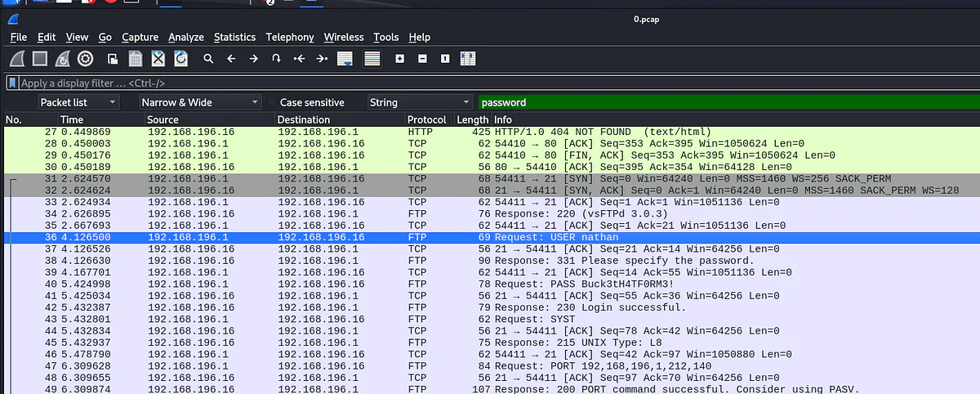The image size is (980, 394).
Task: Go forward in packet history
Action: click(254, 59)
